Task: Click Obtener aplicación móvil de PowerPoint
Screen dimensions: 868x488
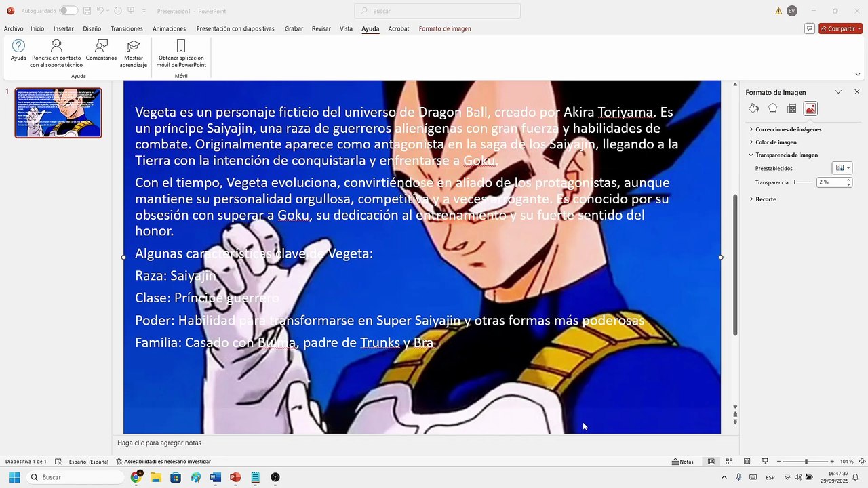Action: [x=181, y=53]
